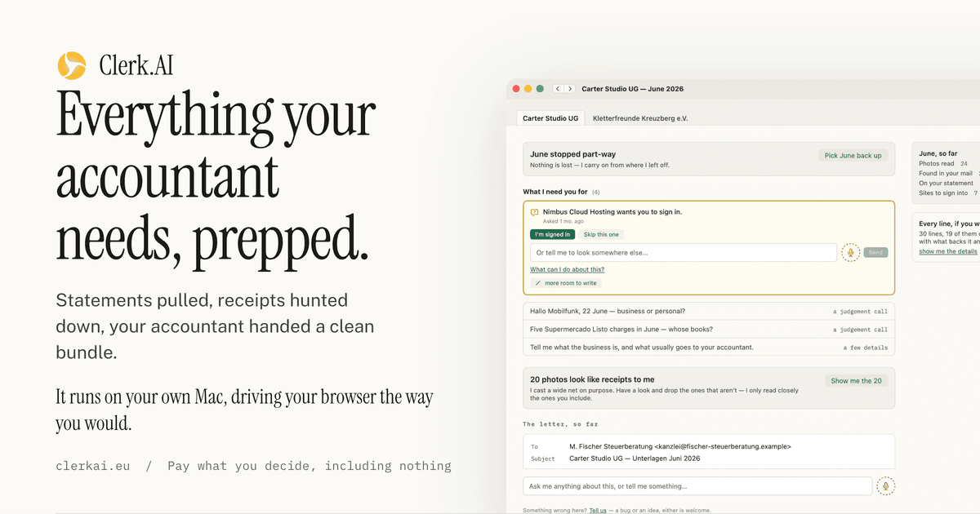Click the Pick June back up button
This screenshot has height=514, width=980.
pyautogui.click(x=853, y=155)
